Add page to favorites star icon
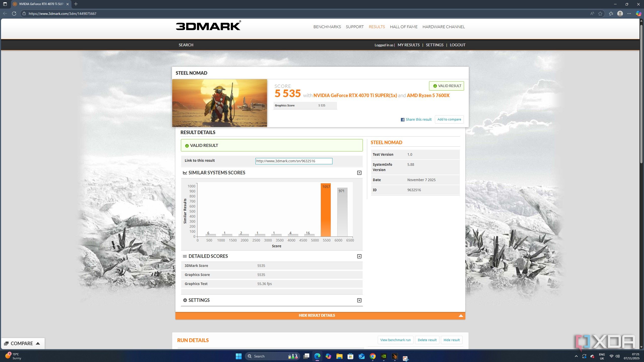Screen dimensions: 644x362 [600, 14]
